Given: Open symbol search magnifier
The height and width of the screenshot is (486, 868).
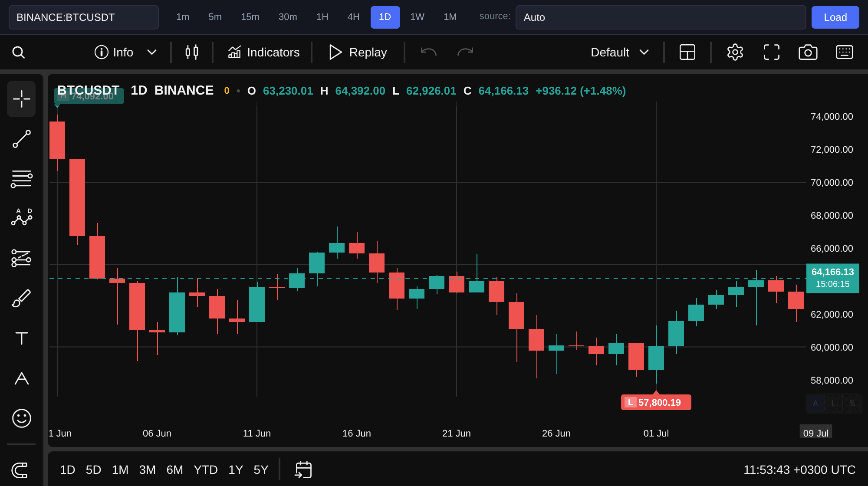Looking at the screenshot, I should (x=18, y=53).
